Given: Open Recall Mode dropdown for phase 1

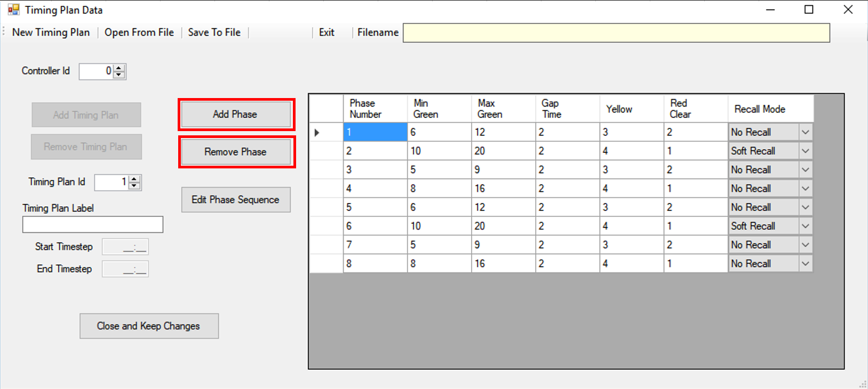Looking at the screenshot, I should point(806,132).
